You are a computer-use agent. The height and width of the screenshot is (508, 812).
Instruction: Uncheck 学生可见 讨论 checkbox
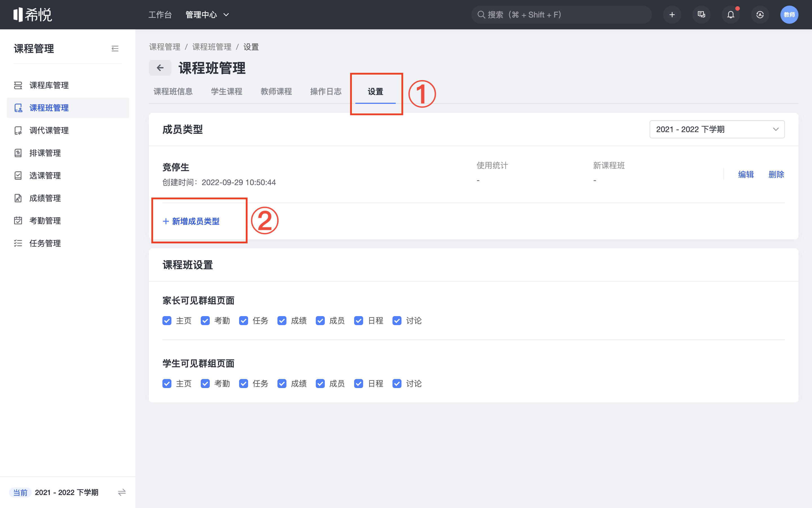[397, 384]
